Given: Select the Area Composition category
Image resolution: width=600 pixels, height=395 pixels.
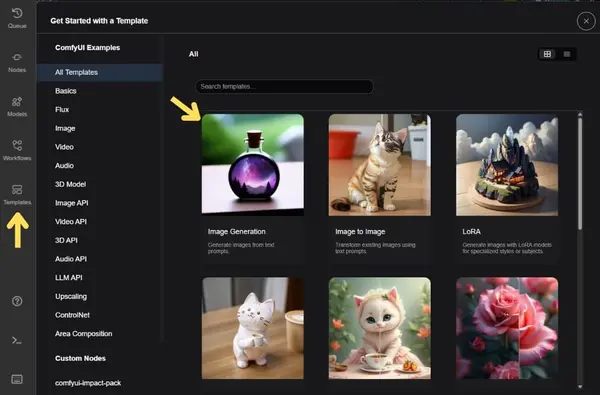Looking at the screenshot, I should click(100, 334).
